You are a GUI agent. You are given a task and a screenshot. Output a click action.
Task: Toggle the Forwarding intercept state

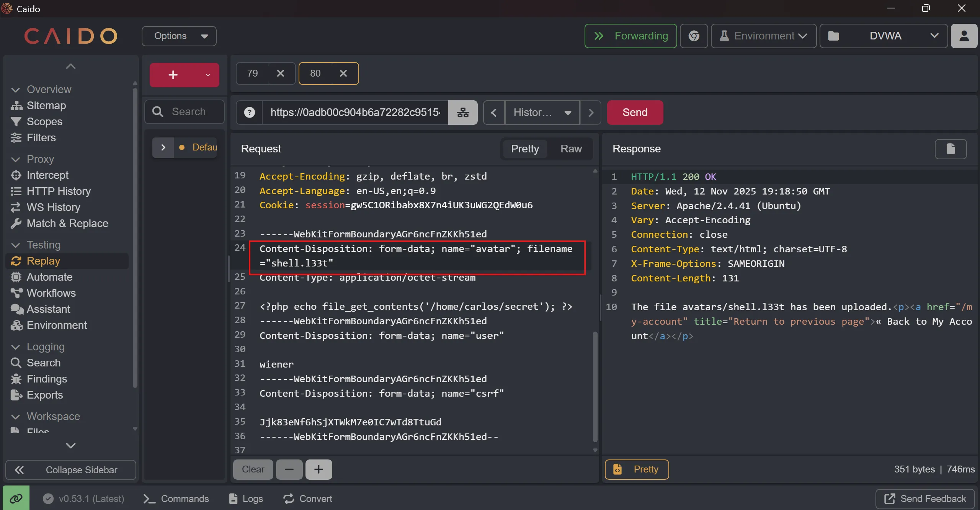630,36
